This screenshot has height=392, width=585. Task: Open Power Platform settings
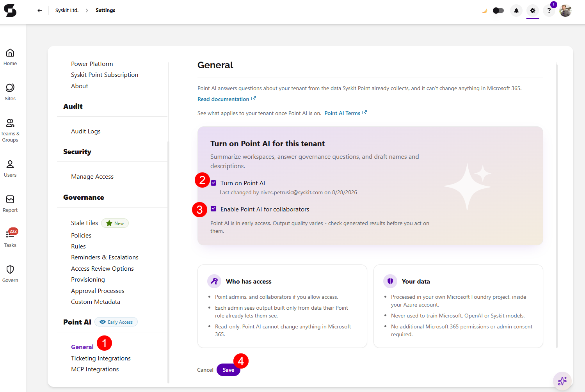click(92, 64)
